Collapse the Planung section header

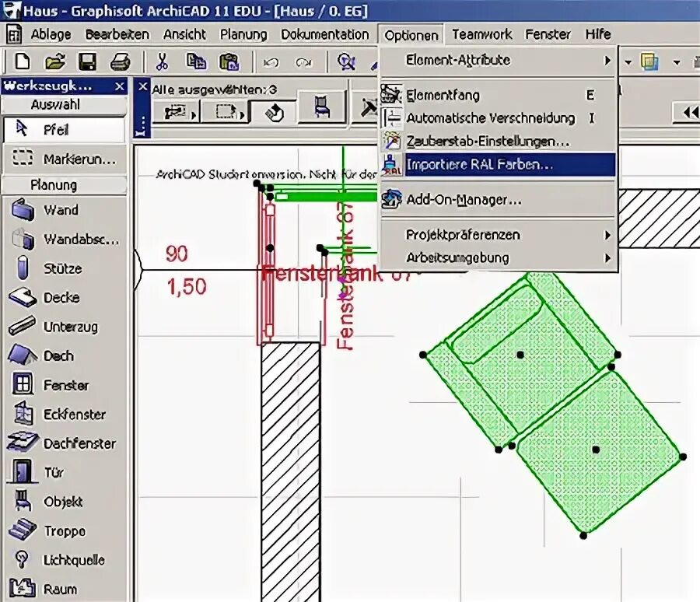[x=64, y=185]
